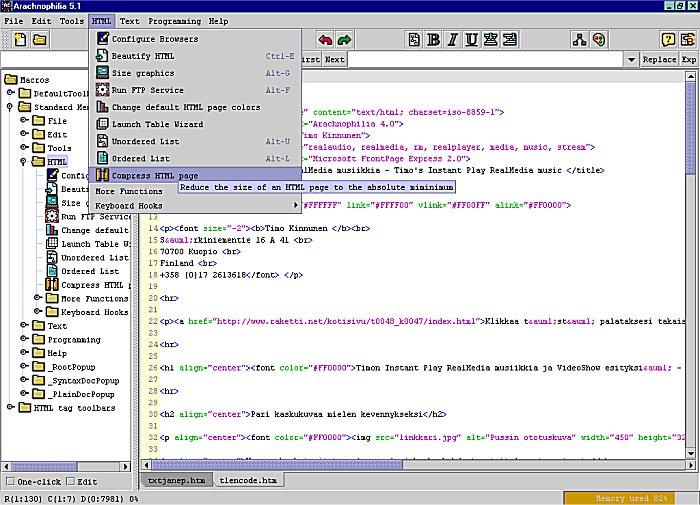
Task: Choose Compress HTML page menu item
Action: click(x=195, y=175)
